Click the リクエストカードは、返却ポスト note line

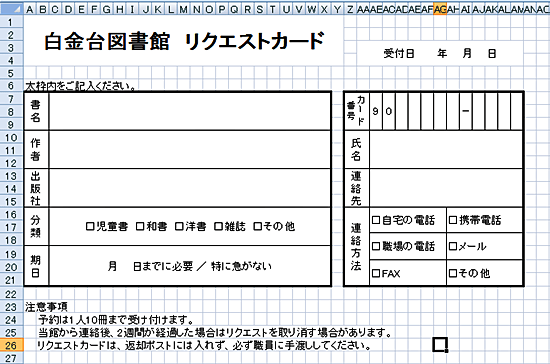click(204, 345)
